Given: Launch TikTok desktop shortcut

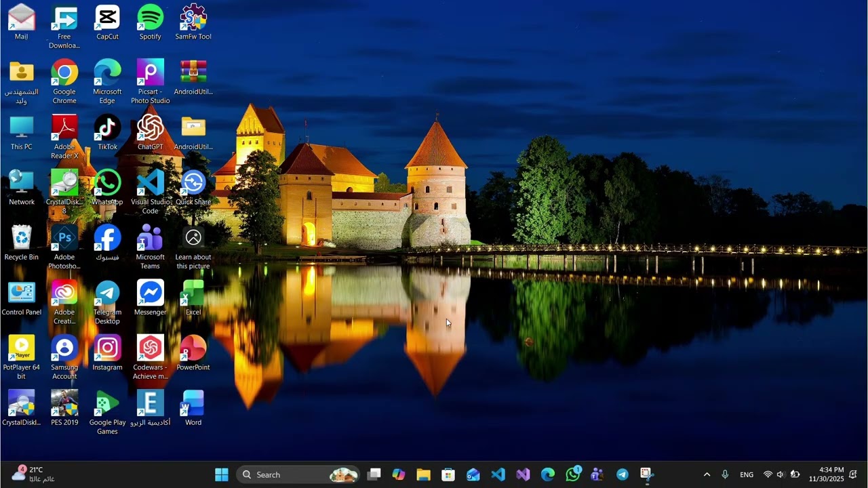Looking at the screenshot, I should pos(107,133).
